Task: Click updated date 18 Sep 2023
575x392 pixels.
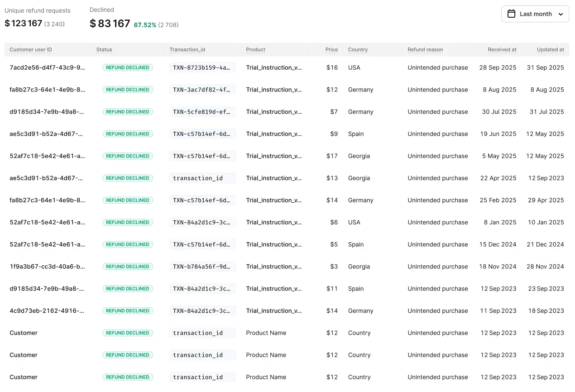Action: pos(546,311)
